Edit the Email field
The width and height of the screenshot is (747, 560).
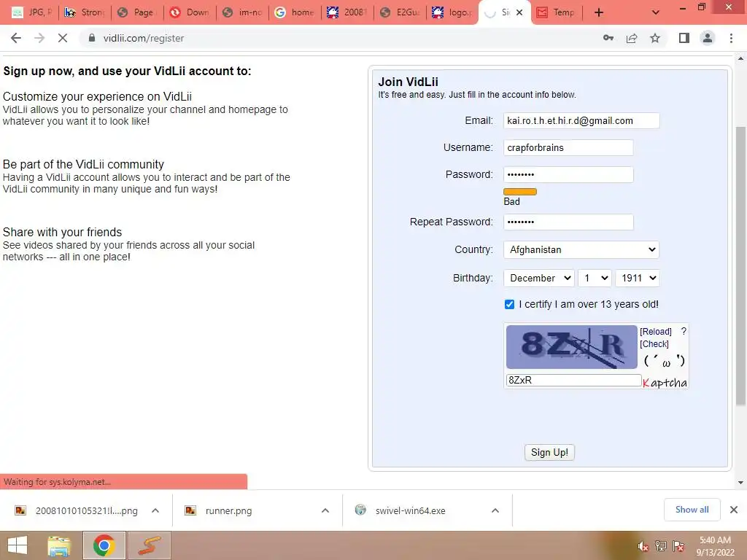pos(581,120)
